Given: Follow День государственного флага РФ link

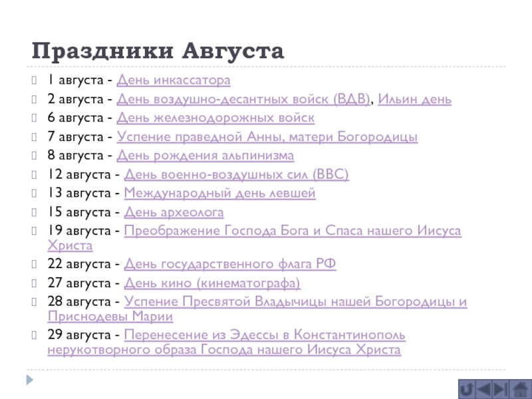Looking at the screenshot, I should (230, 264).
